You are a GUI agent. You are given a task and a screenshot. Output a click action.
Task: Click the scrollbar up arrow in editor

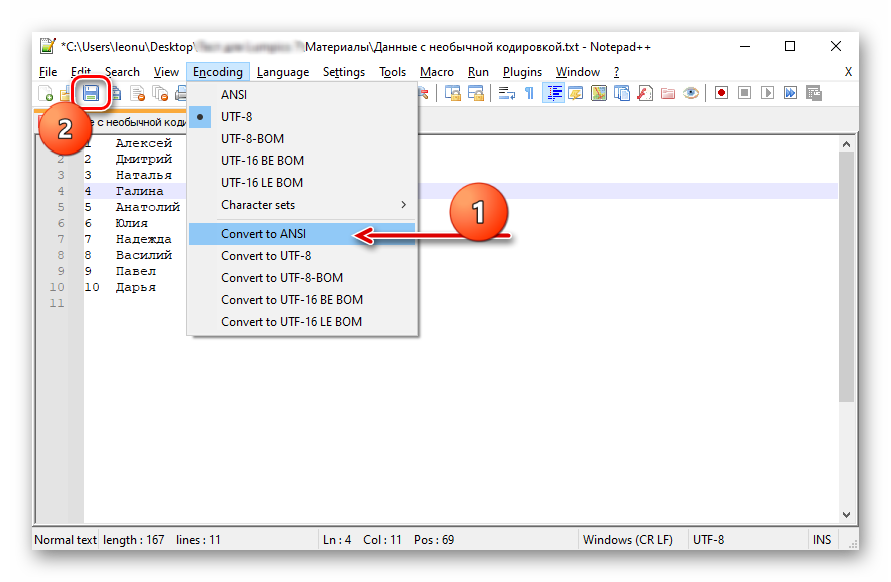[x=846, y=144]
